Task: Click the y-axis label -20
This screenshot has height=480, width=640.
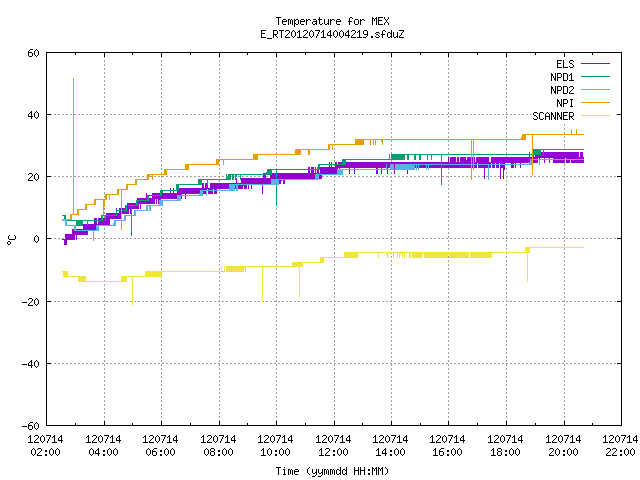Action: pyautogui.click(x=31, y=302)
